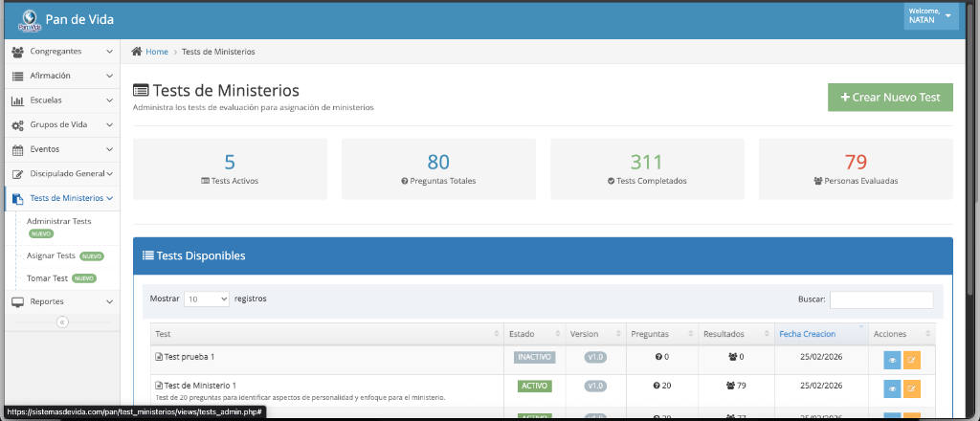Image resolution: width=980 pixels, height=421 pixels.
Task: Expand the Escuelas menu chevron
Action: click(x=109, y=100)
